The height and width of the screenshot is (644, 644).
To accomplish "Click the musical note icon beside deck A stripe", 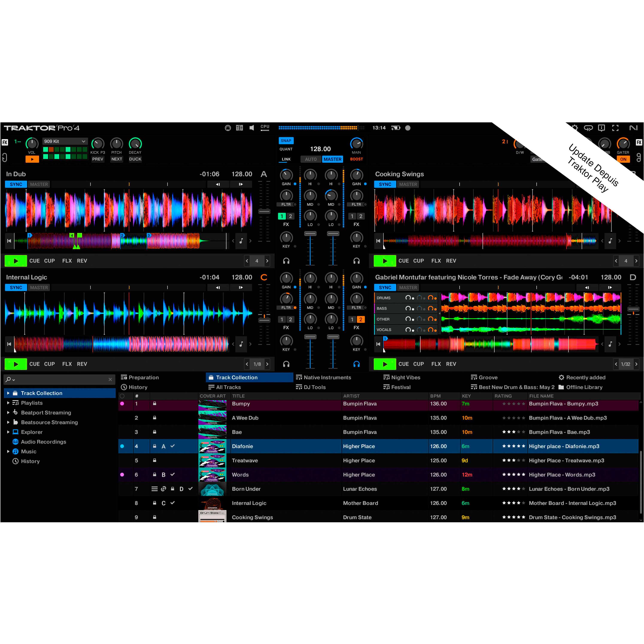I will 241,241.
